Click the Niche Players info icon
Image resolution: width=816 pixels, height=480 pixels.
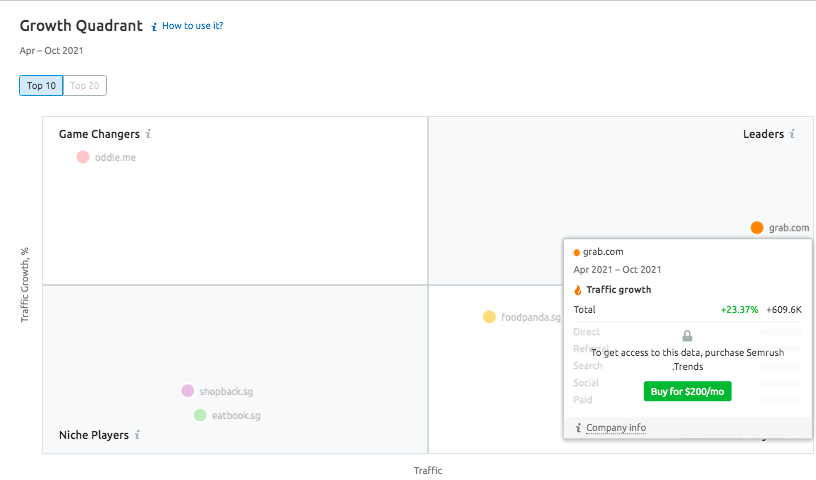click(137, 435)
